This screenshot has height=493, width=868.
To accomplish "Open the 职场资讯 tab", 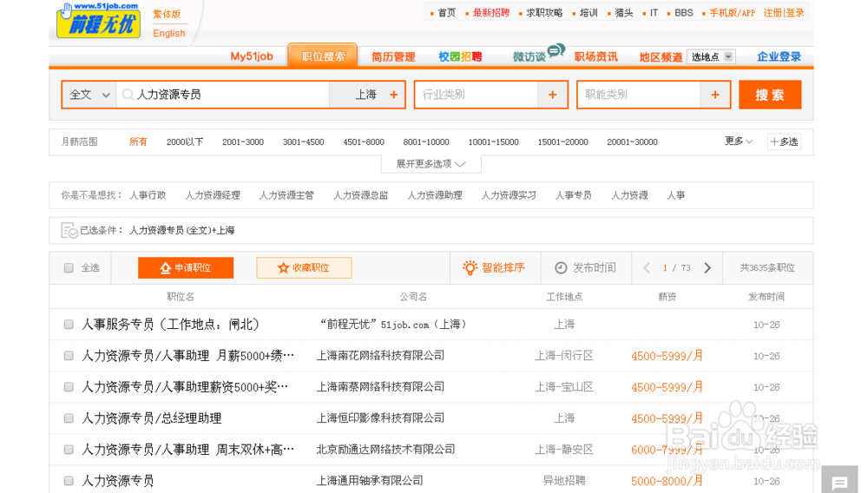I will click(595, 57).
